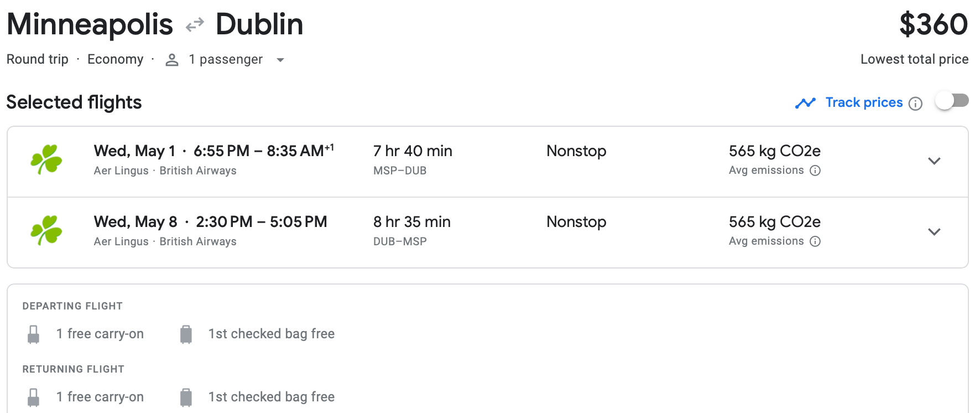Click the Track prices info icon
The height and width of the screenshot is (413, 980).
coord(916,104)
